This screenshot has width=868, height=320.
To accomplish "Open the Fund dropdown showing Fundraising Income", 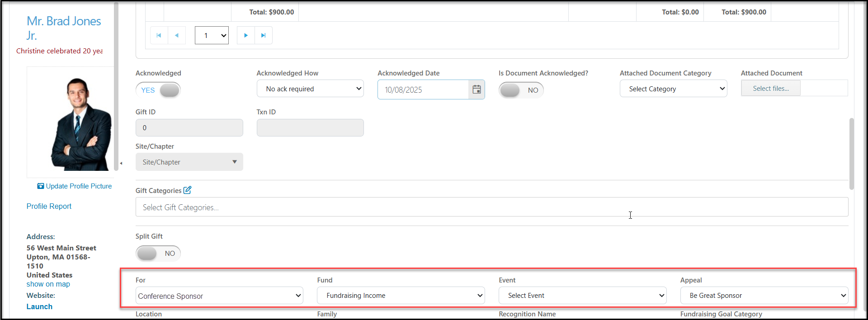I will point(401,295).
